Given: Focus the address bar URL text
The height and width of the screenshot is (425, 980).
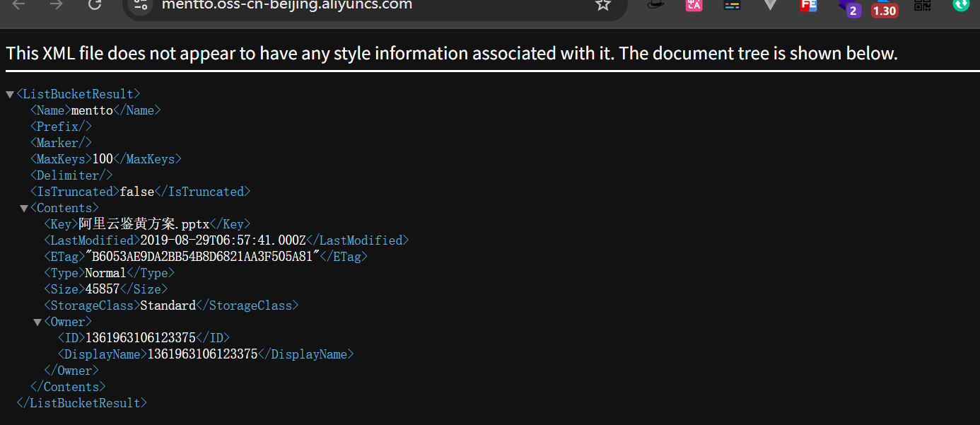Looking at the screenshot, I should [286, 5].
